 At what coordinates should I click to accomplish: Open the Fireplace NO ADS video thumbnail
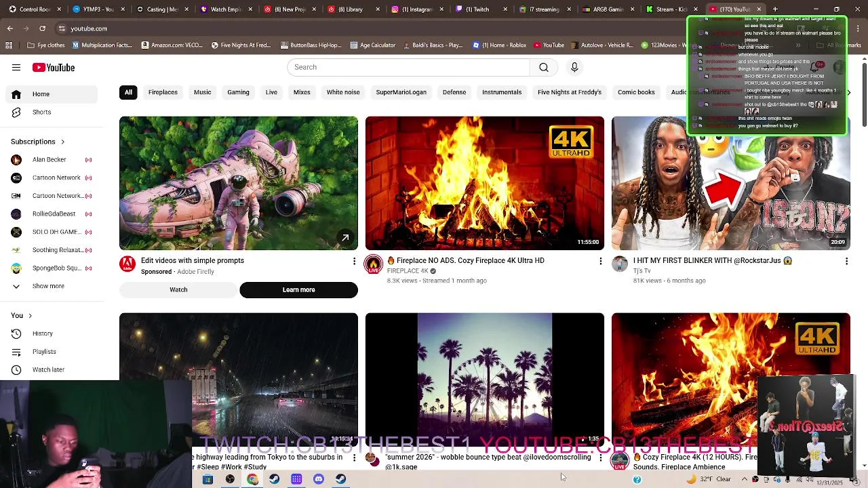coord(485,183)
